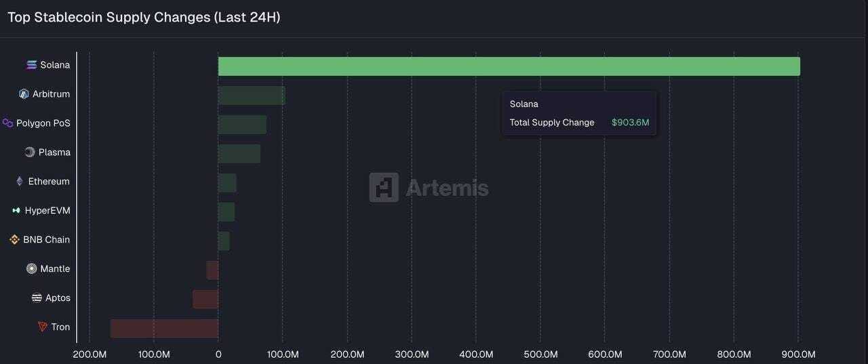868x364 pixels.
Task: Click the Plasma green bar
Action: point(239,154)
